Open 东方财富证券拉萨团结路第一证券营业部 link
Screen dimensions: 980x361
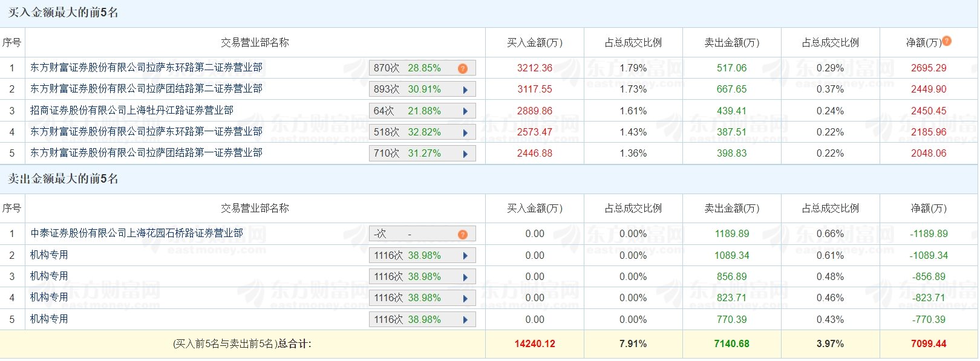pyautogui.click(x=146, y=153)
